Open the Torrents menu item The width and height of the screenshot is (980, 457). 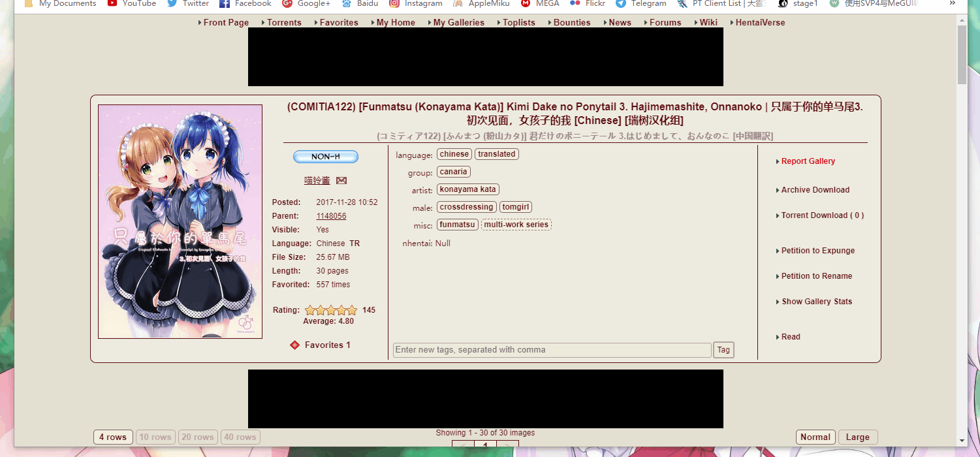(284, 22)
